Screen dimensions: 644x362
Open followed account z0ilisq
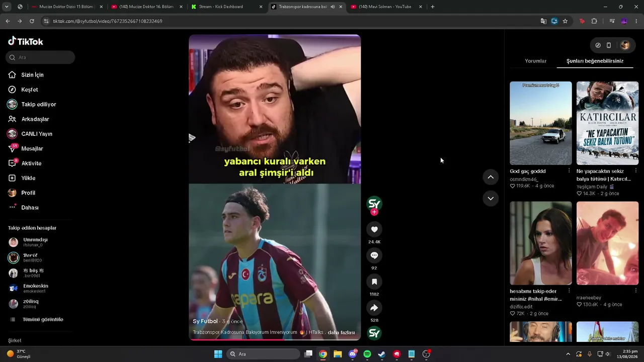(24, 304)
